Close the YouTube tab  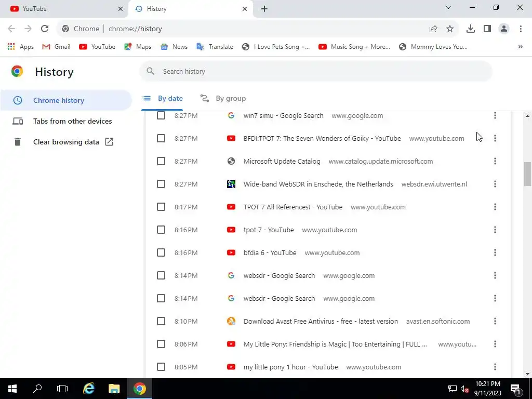(121, 9)
